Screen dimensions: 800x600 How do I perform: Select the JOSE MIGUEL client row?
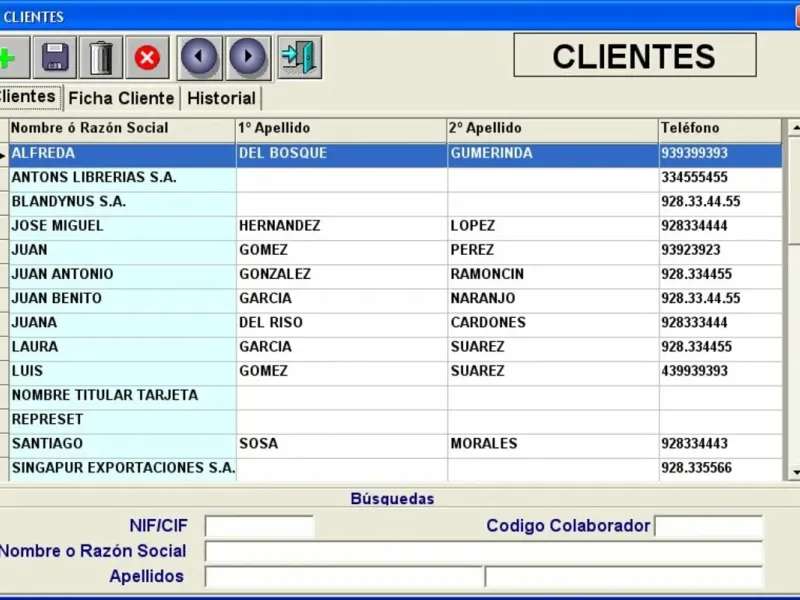[x=395, y=226]
